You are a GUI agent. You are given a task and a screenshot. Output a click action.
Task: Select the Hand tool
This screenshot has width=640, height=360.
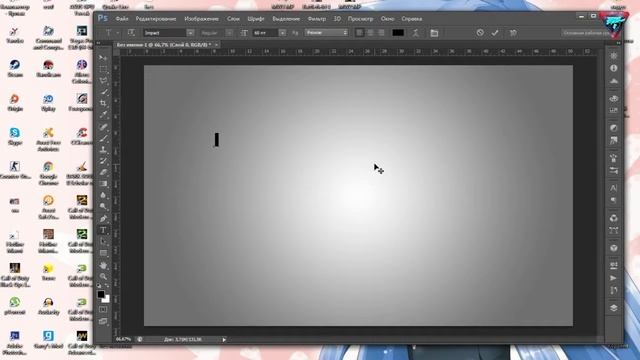tap(103, 265)
